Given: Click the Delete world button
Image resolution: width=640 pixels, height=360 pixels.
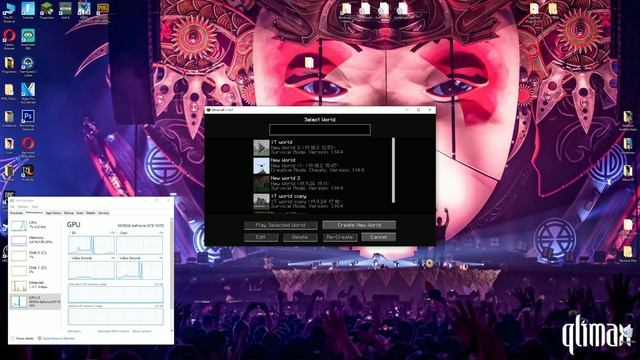Looking at the screenshot, I should coord(300,237).
